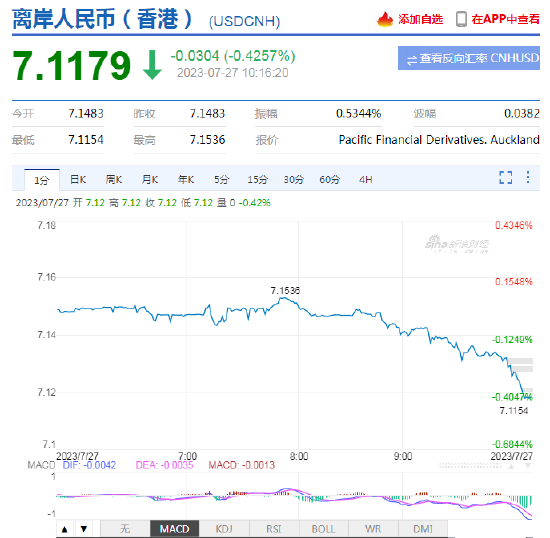The height and width of the screenshot is (538, 550).
Task: Click timestamp 2023-07-27 10:16:20
Action: pyautogui.click(x=233, y=73)
